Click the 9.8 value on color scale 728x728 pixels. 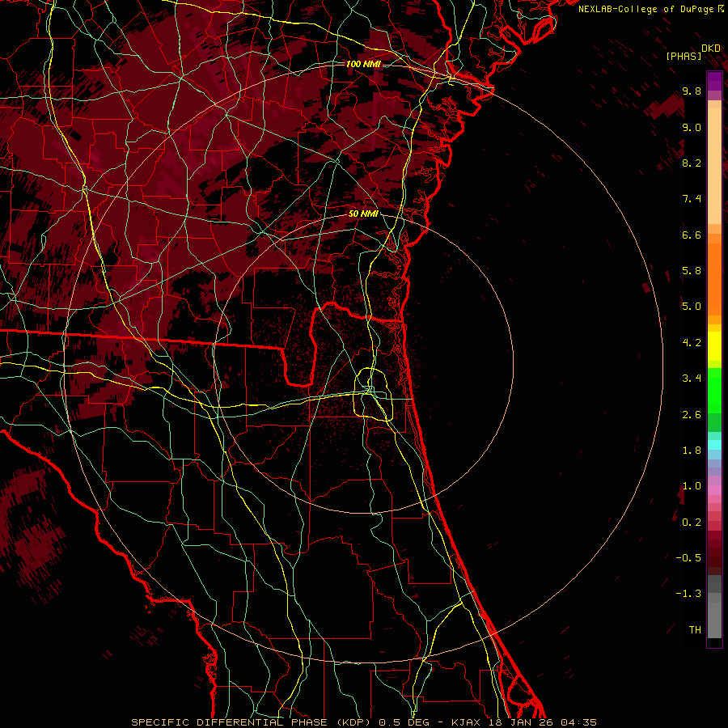pos(692,91)
